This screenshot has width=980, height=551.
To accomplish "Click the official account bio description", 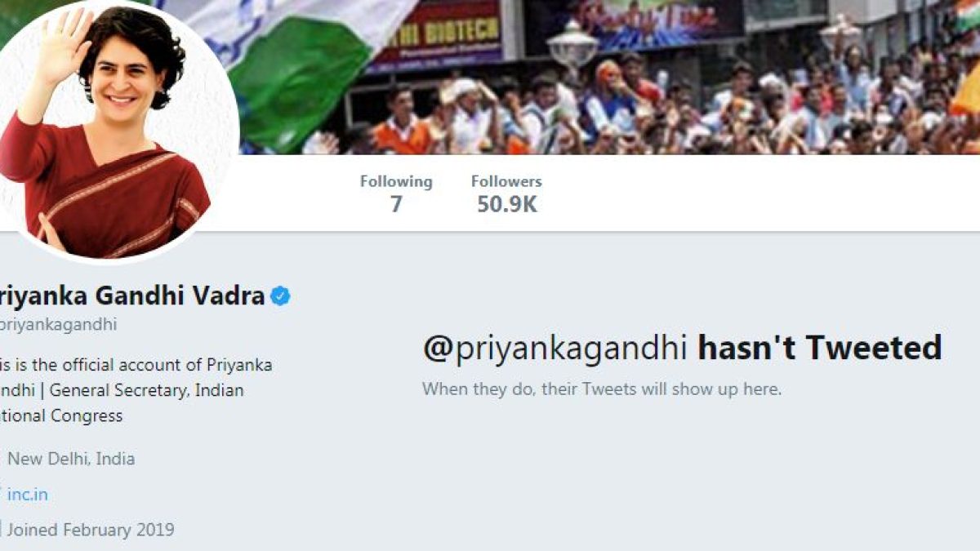I will (x=136, y=390).
